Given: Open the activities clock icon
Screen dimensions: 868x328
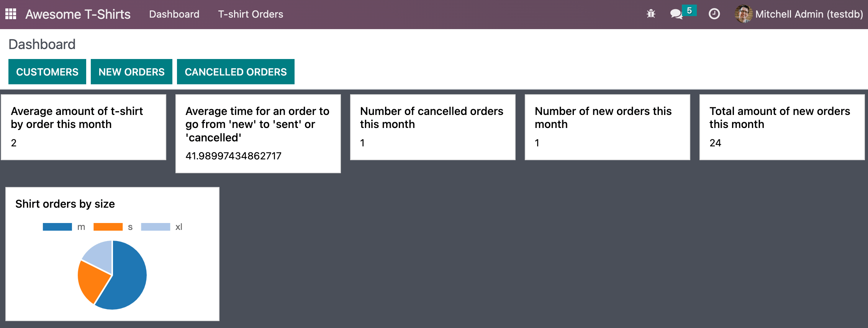Looking at the screenshot, I should [x=714, y=14].
